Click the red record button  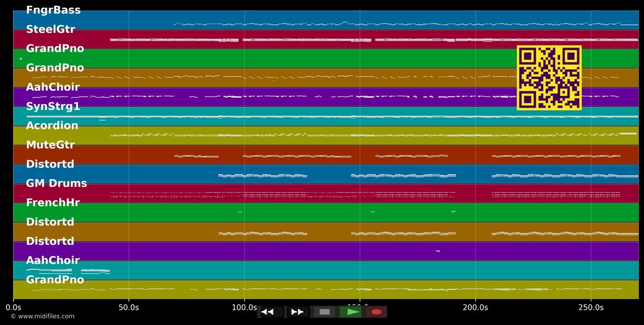[x=376, y=312]
